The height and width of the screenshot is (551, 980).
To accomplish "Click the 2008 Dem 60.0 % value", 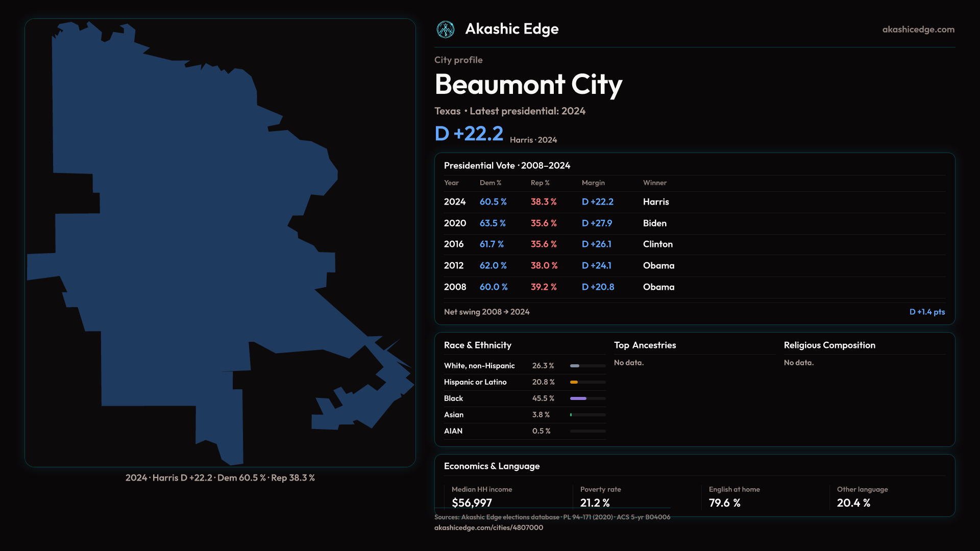I will pos(493,287).
